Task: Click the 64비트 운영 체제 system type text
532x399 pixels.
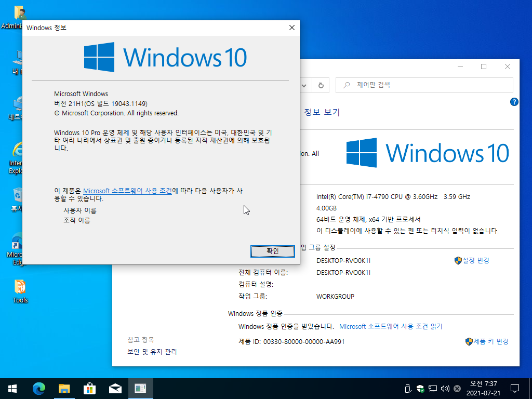Action: tap(368, 220)
